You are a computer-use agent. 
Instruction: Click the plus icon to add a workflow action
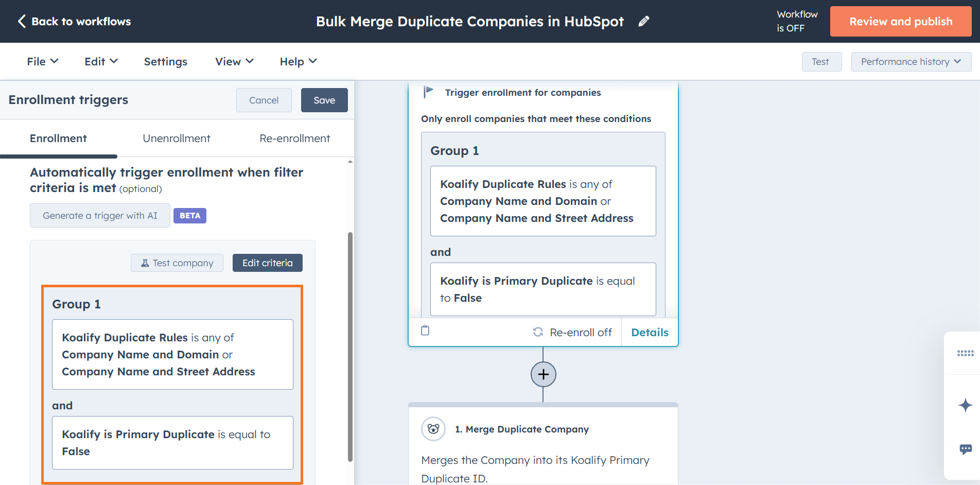click(x=543, y=374)
